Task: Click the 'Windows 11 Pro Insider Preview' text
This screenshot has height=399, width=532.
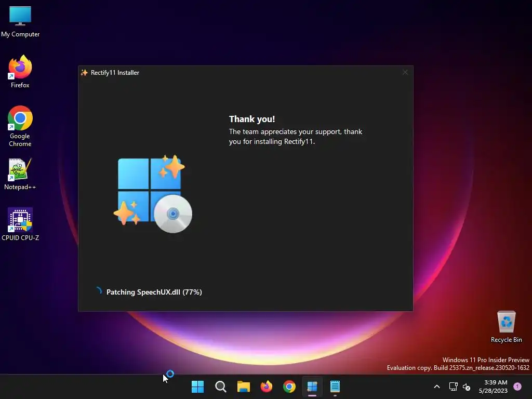Action: [x=486, y=360]
